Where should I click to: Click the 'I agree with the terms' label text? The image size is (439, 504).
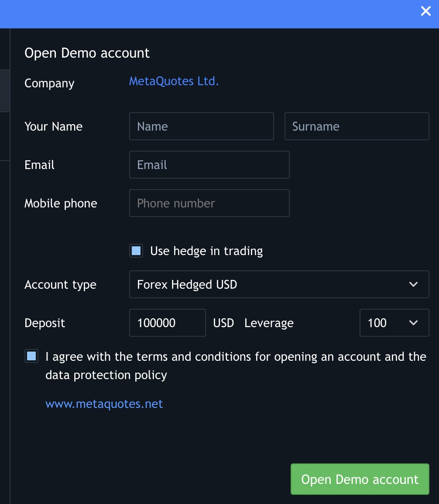pyautogui.click(x=236, y=366)
